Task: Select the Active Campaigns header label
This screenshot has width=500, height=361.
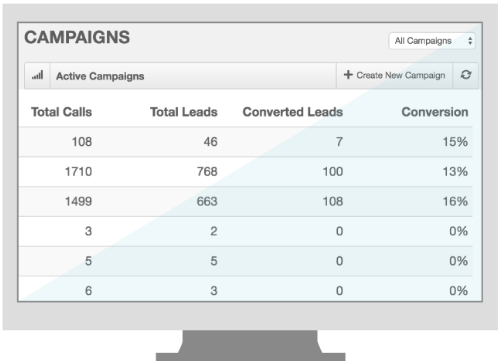Action: [100, 76]
